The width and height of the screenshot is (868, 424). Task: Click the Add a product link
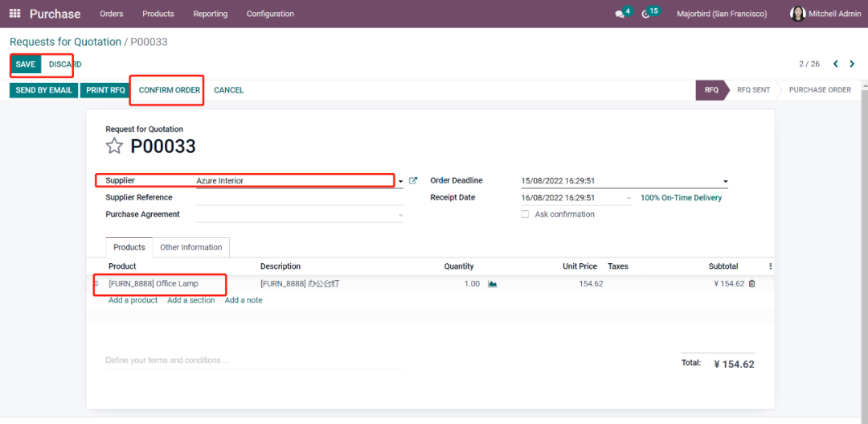coord(133,300)
